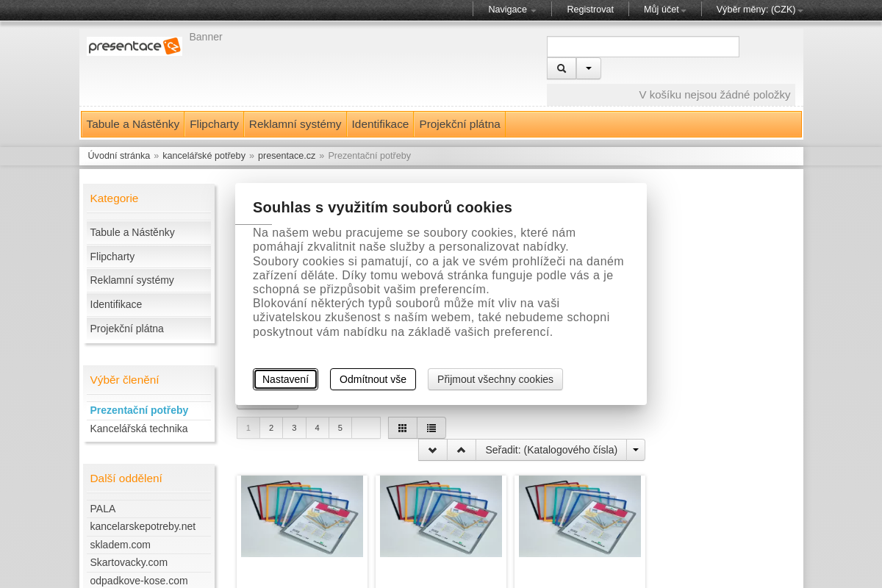Click the magnifier search button
Image resolution: width=882 pixels, height=588 pixels.
pos(562,68)
